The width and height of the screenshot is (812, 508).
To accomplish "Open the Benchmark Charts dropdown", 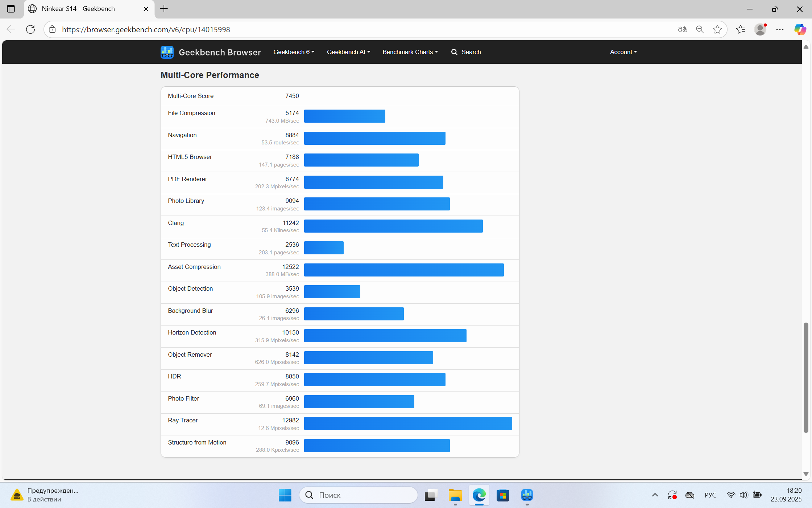I will (410, 52).
